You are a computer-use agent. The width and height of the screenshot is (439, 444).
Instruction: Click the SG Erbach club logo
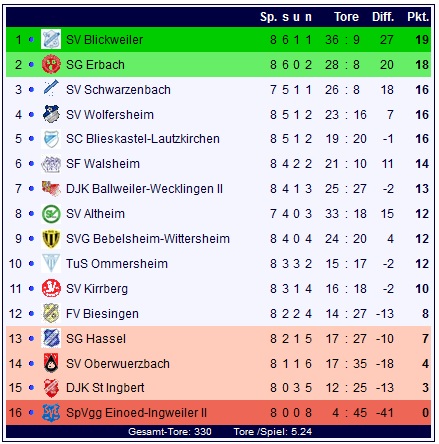click(x=51, y=64)
